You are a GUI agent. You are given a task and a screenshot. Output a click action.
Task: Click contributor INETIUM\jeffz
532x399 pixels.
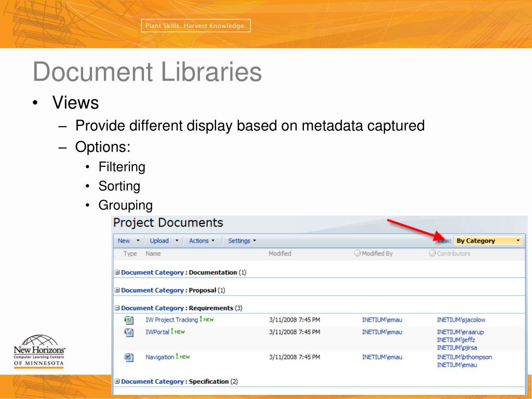tap(456, 340)
